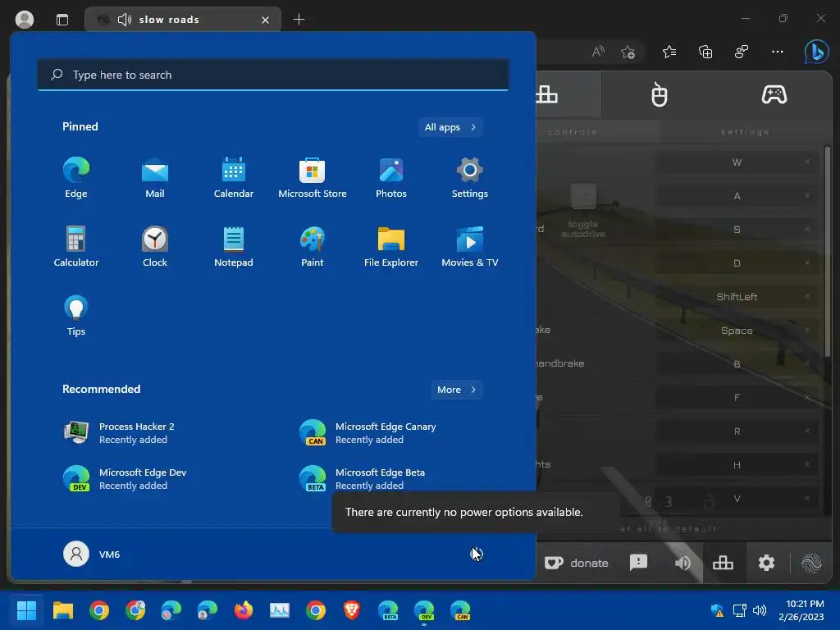Switch to keyboard controls tab in game
The image size is (840, 630).
546,95
